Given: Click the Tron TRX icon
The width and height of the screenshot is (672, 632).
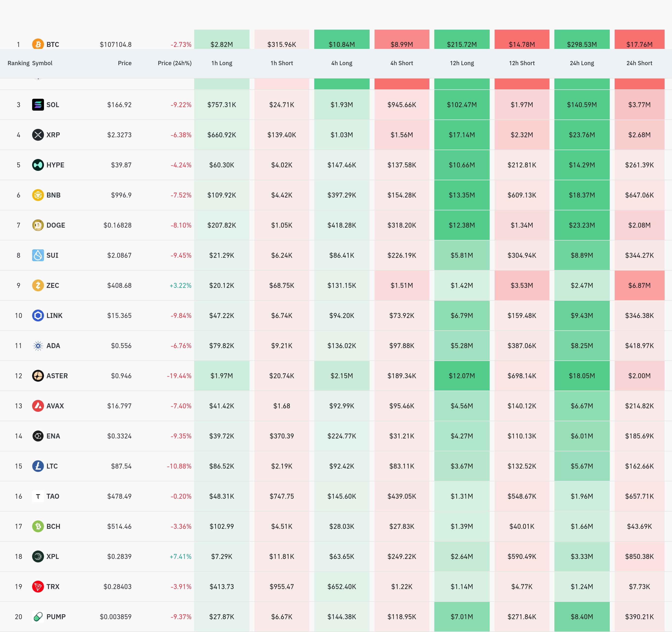Looking at the screenshot, I should 38,586.
